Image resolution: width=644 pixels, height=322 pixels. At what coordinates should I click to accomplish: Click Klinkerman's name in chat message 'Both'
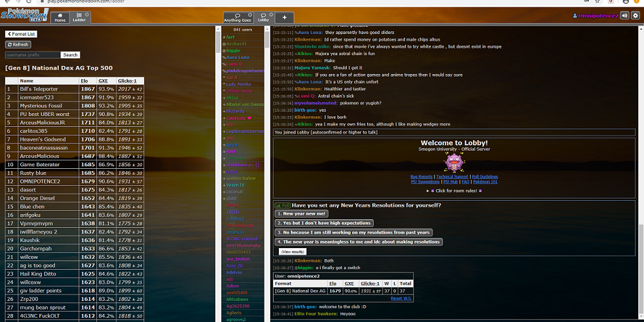[308, 260]
